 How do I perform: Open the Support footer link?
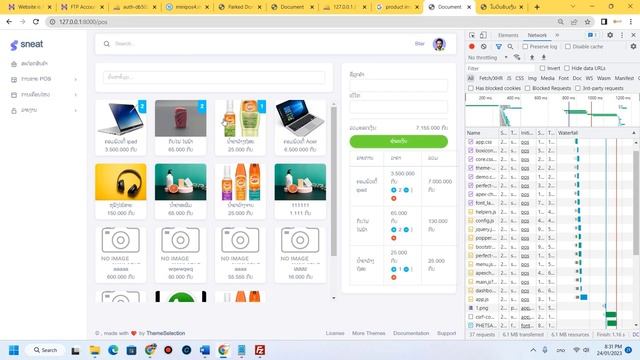446,333
